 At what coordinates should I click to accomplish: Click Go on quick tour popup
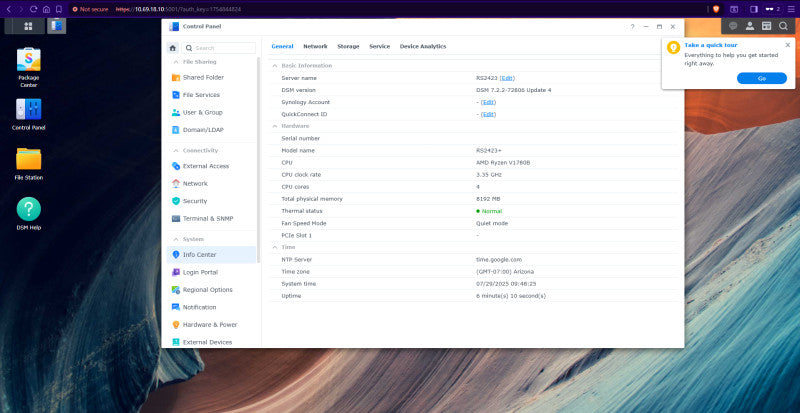click(x=762, y=79)
